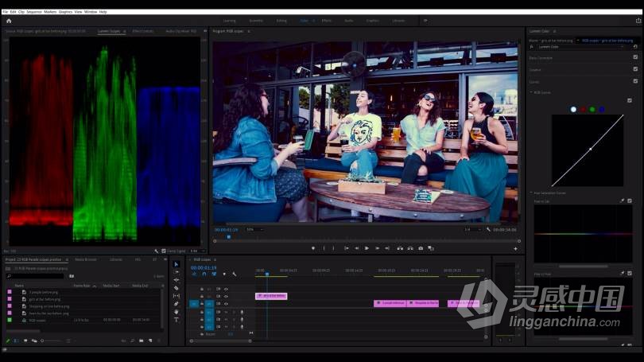The height and width of the screenshot is (362, 644).
Task: Open playback resolution dropdown
Action: (x=472, y=229)
